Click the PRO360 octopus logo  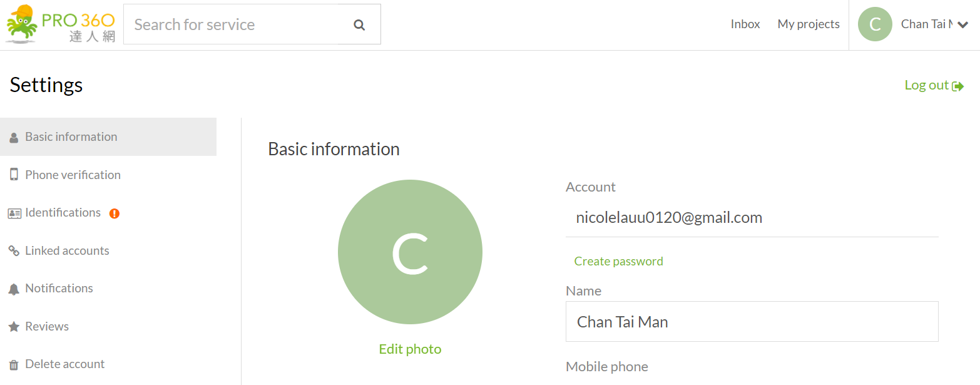[60, 24]
